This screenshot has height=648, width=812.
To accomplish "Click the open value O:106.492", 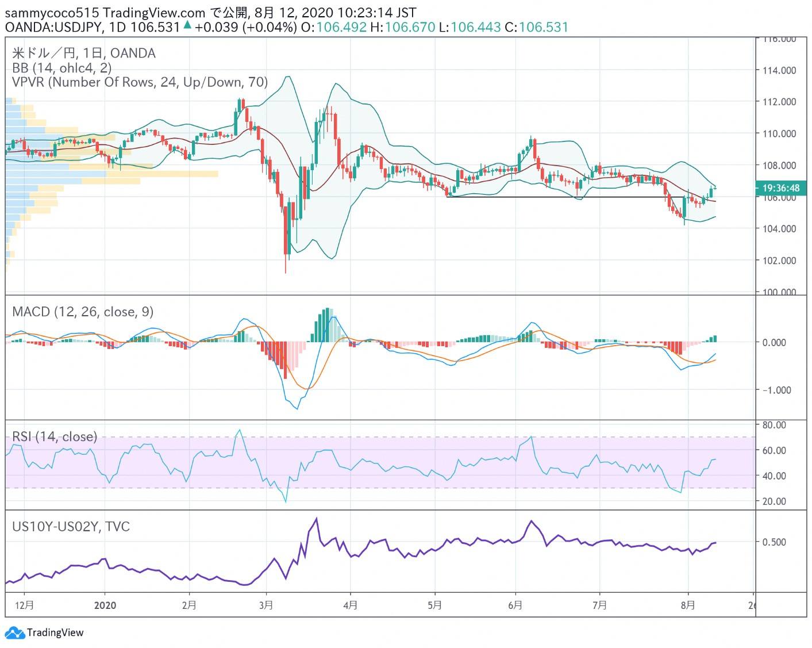I will click(x=334, y=27).
